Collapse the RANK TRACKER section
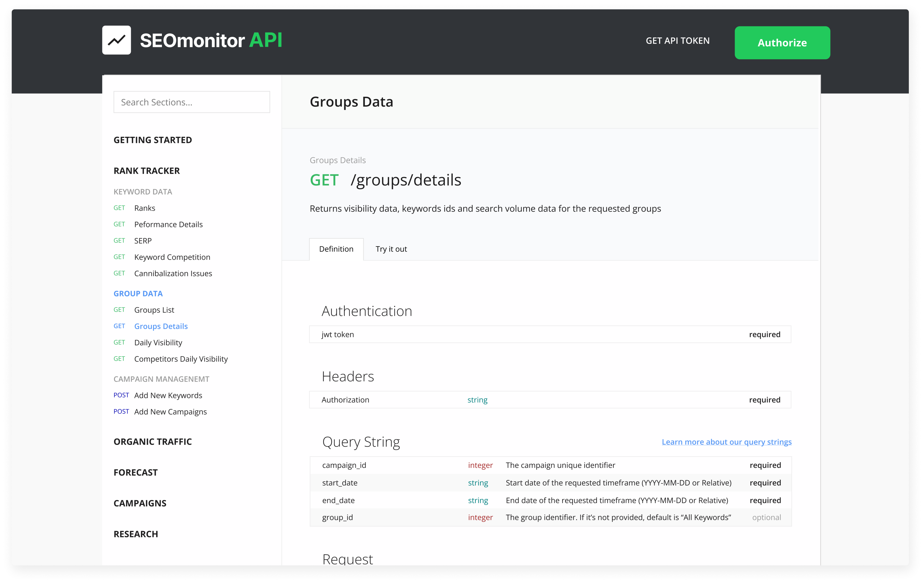924x583 pixels. pos(147,171)
